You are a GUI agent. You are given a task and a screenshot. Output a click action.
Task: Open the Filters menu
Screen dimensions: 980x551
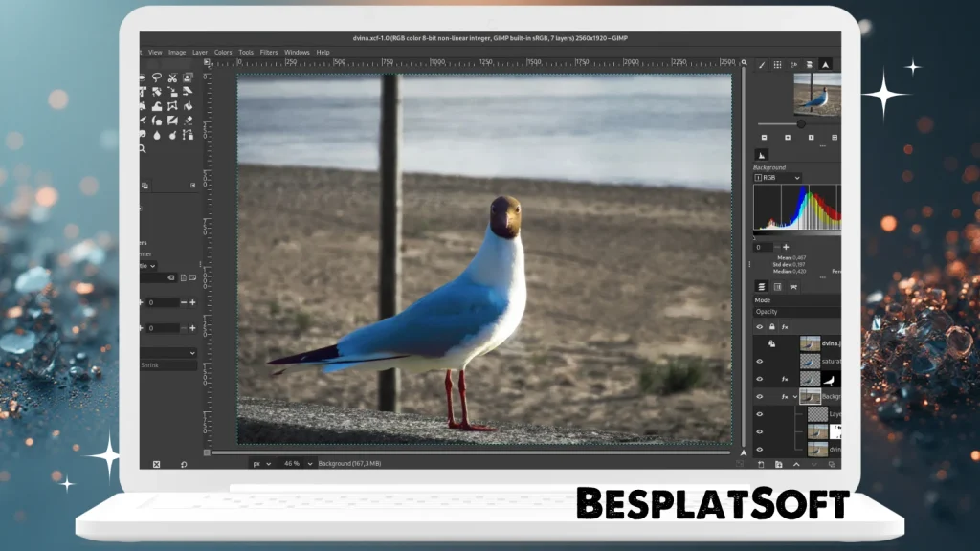click(x=268, y=52)
